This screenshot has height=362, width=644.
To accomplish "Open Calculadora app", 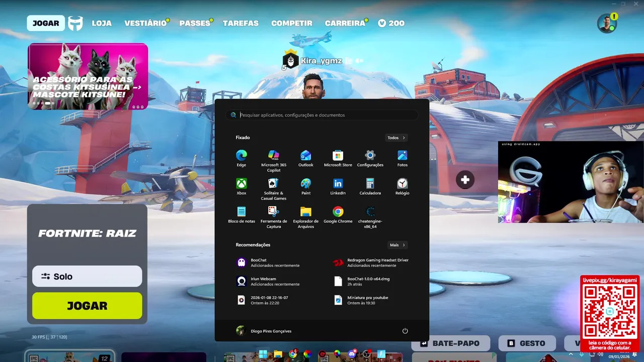I will pos(370,186).
